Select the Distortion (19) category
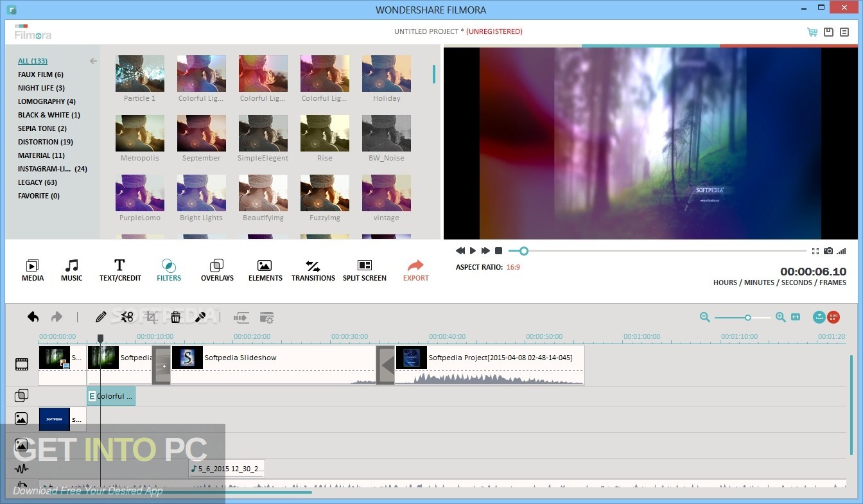The width and height of the screenshot is (863, 504). [46, 142]
